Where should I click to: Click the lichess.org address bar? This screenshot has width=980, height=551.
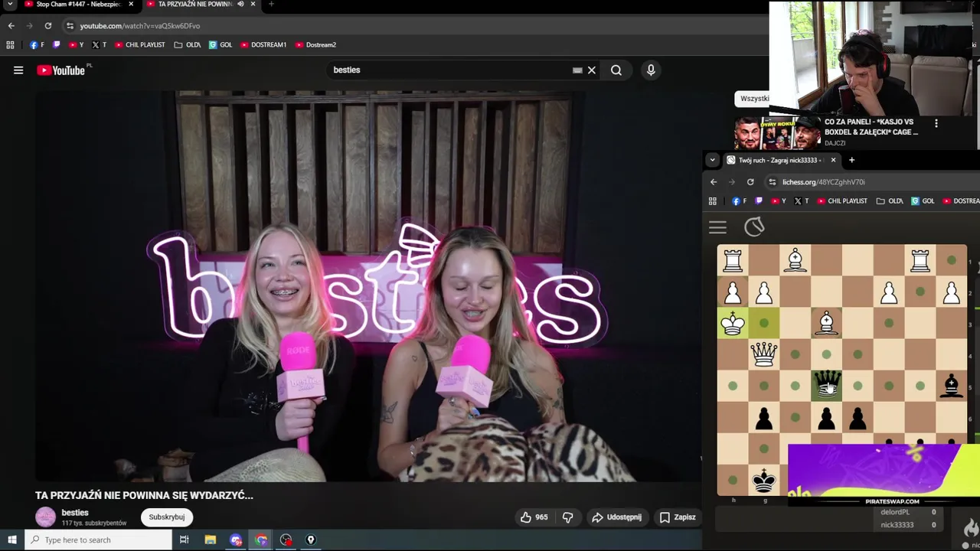point(873,182)
